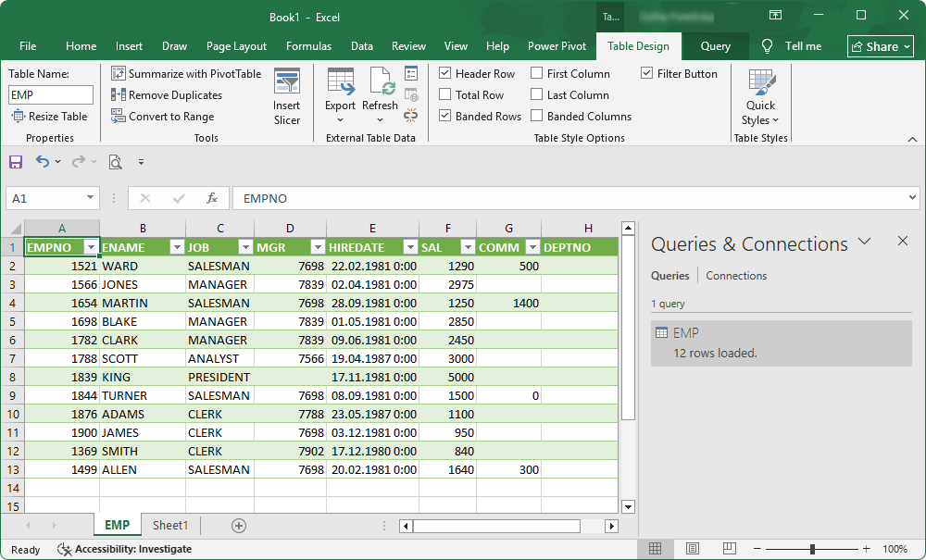Customize Quick Access Toolbar dropdown
Image resolution: width=926 pixels, height=560 pixels.
(x=141, y=162)
